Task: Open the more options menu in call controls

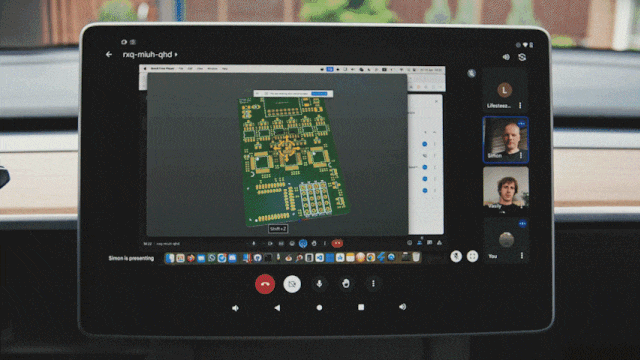Action: point(373,284)
